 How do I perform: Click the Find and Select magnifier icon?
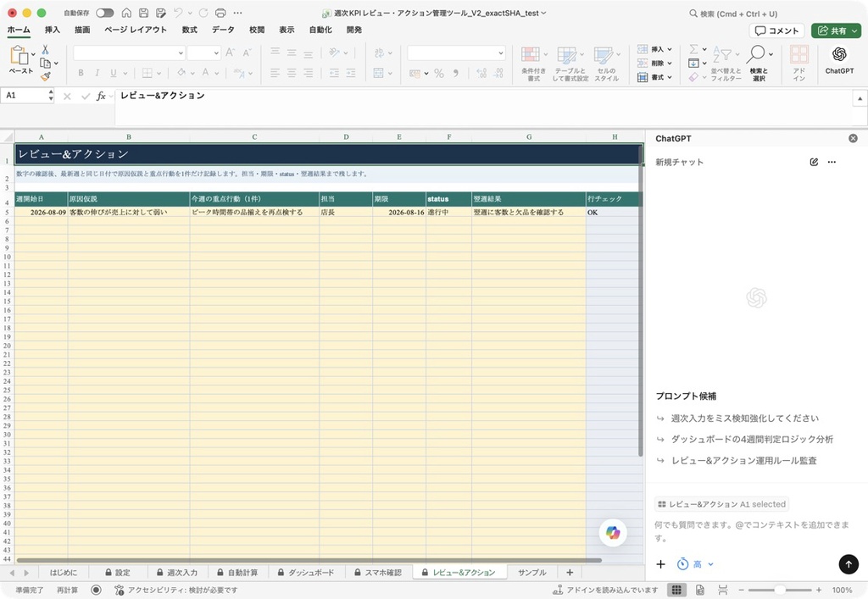click(x=755, y=54)
